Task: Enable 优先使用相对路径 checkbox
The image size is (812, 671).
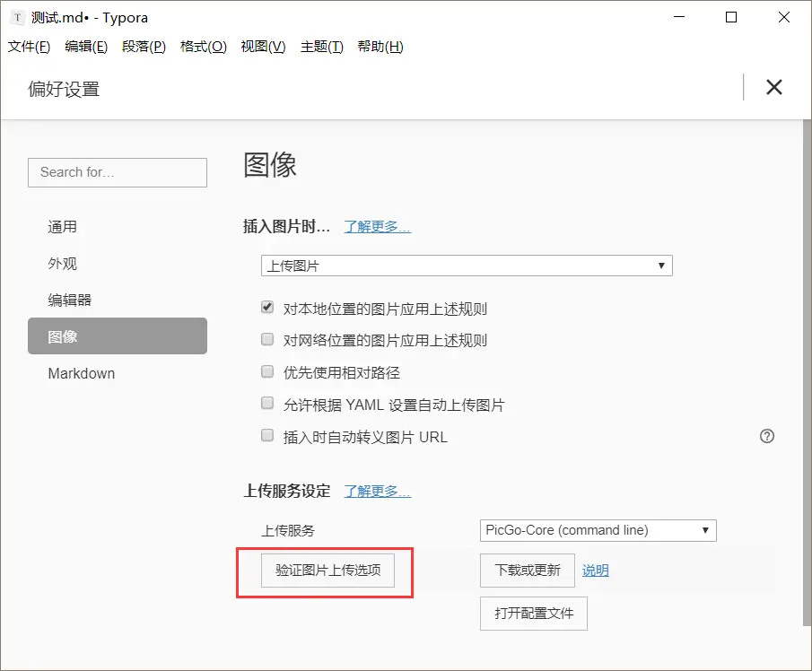Action: [x=267, y=371]
